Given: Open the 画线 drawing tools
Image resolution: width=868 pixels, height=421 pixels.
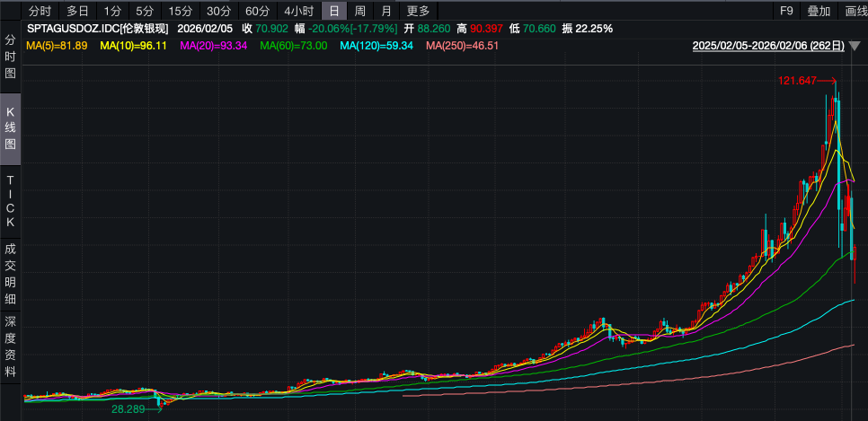Looking at the screenshot, I should pos(854,11).
